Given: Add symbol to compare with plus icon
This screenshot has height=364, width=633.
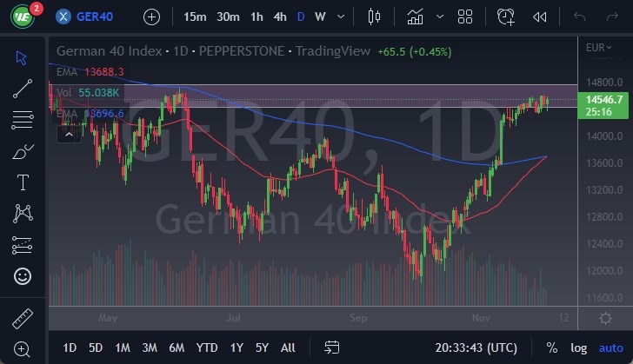Looking at the screenshot, I should coord(152,17).
